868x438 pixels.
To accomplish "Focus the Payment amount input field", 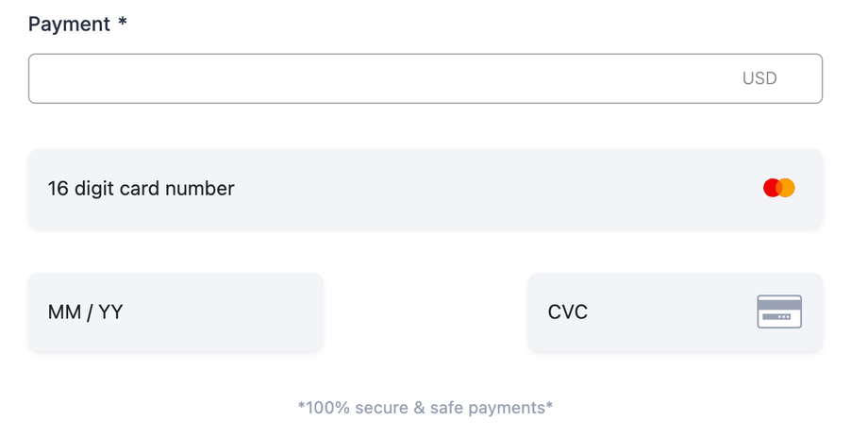I will (377, 78).
